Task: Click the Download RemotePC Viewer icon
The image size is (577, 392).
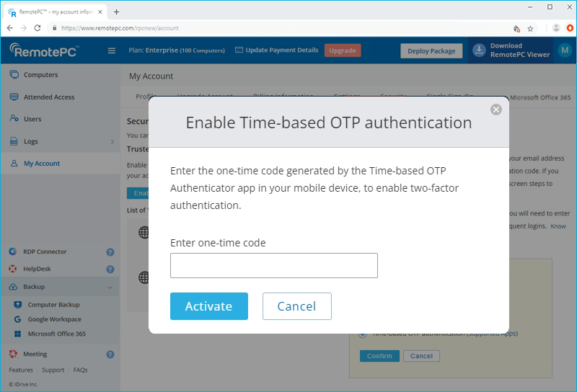Action: 479,50
